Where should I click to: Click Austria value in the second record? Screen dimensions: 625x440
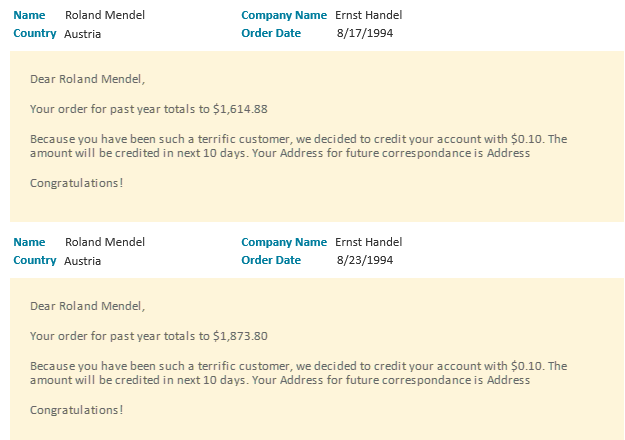[82, 261]
